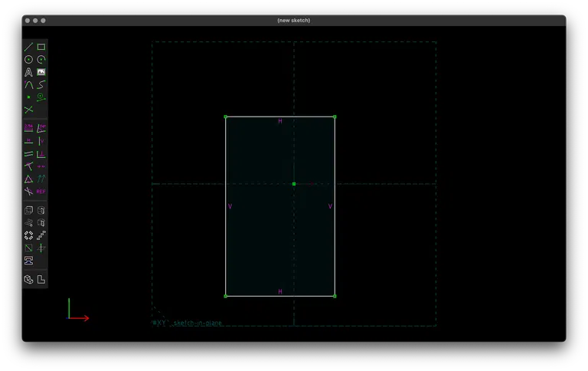Select the TrueType text tool
The width and height of the screenshot is (588, 371).
point(28,72)
